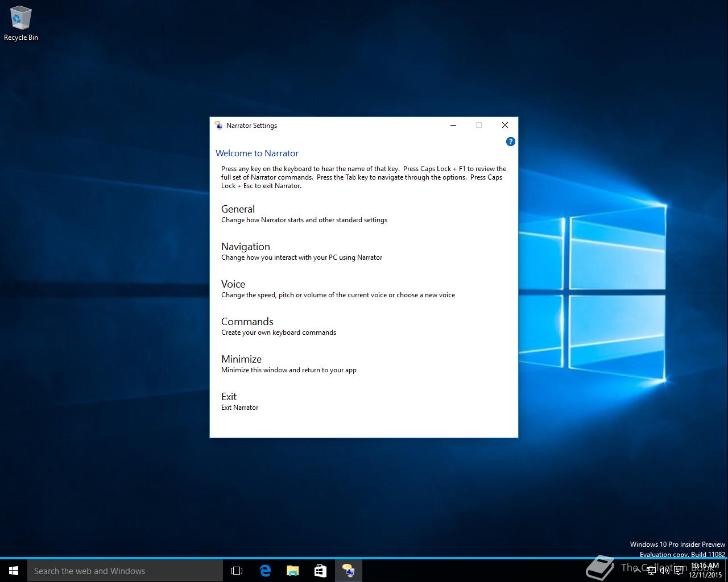This screenshot has height=582, width=728.
Task: Click text 'Create your own keyboard commands'
Action: coord(279,332)
